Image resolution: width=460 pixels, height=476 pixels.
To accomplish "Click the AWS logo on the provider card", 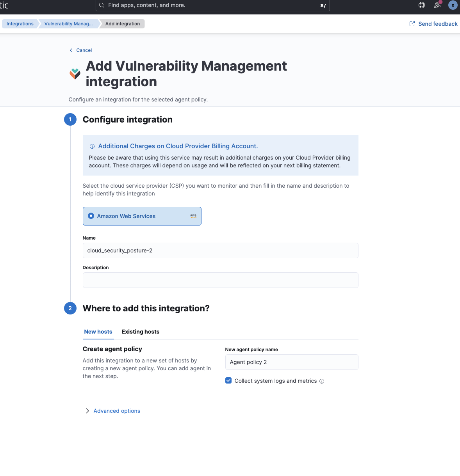I will click(193, 215).
